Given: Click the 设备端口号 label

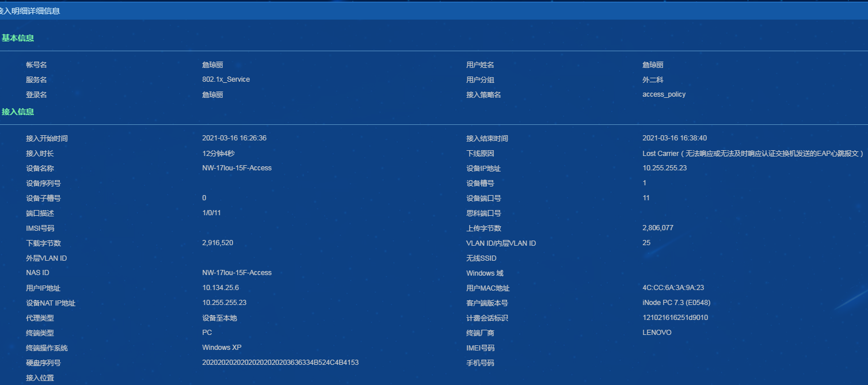Looking at the screenshot, I should (x=484, y=199).
